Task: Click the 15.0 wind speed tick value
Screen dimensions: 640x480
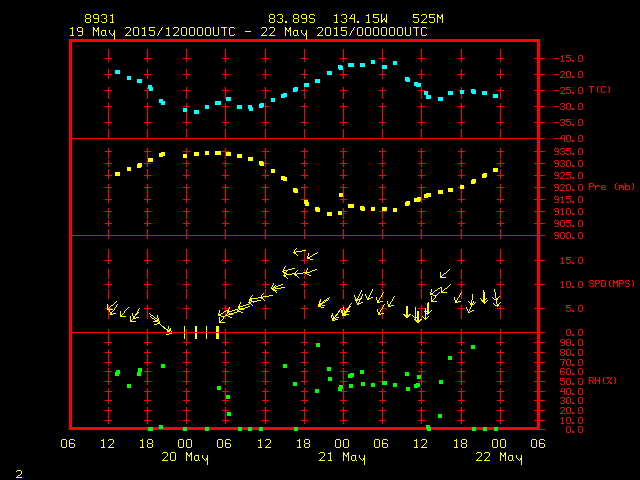Action: [x=566, y=260]
